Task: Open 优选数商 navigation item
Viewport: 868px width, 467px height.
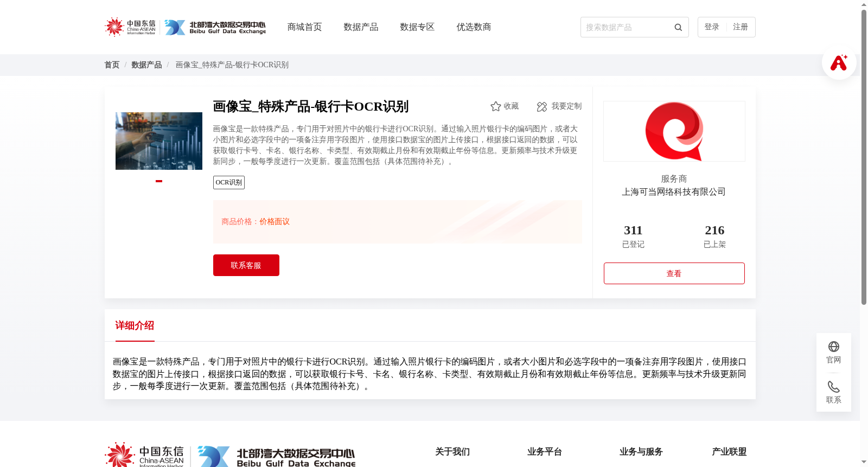Action: click(x=474, y=27)
